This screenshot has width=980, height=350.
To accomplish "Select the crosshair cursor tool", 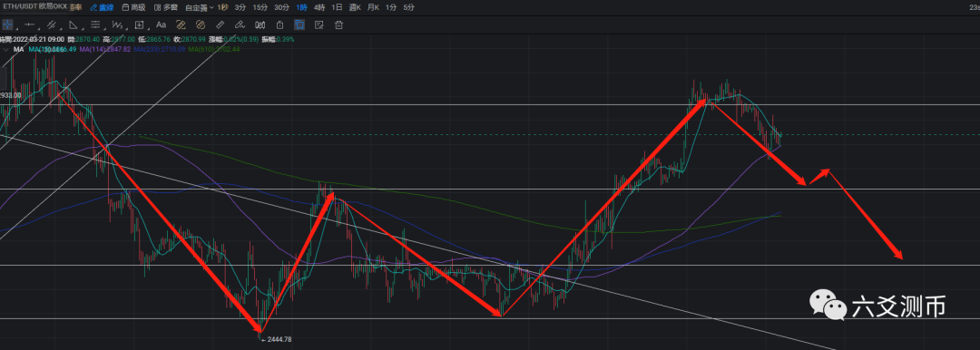I will [x=7, y=25].
